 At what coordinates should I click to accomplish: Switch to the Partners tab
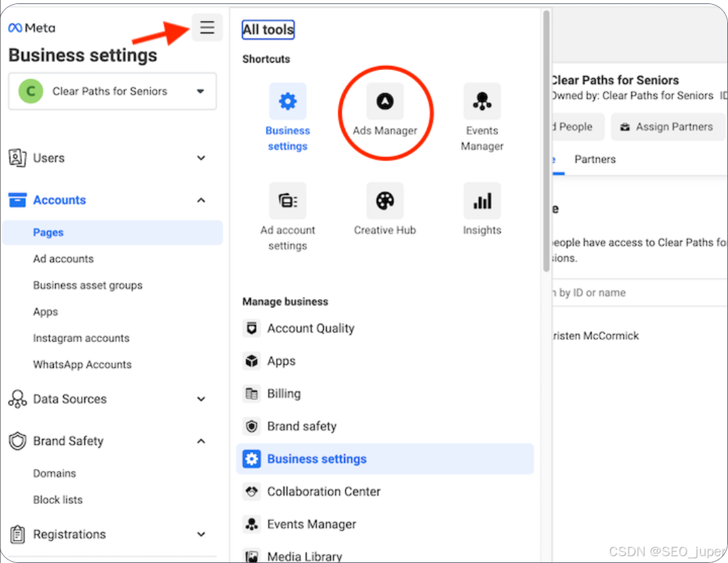(x=595, y=159)
